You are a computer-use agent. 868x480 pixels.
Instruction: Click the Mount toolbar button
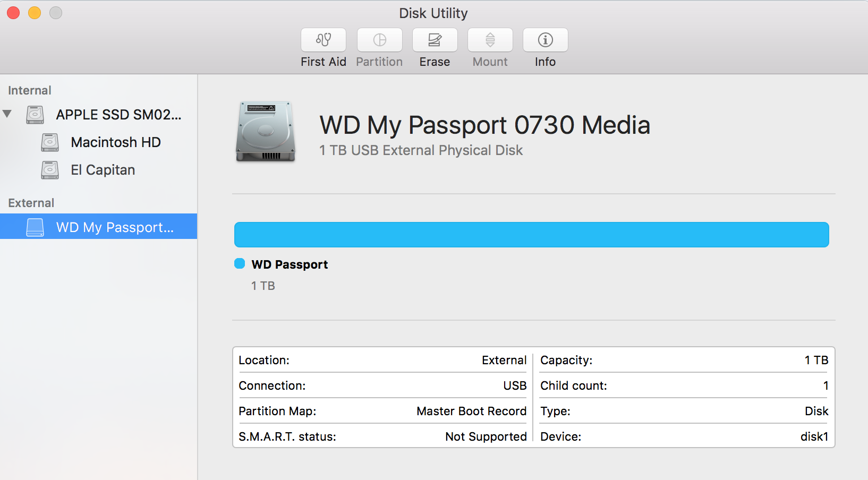pyautogui.click(x=490, y=40)
